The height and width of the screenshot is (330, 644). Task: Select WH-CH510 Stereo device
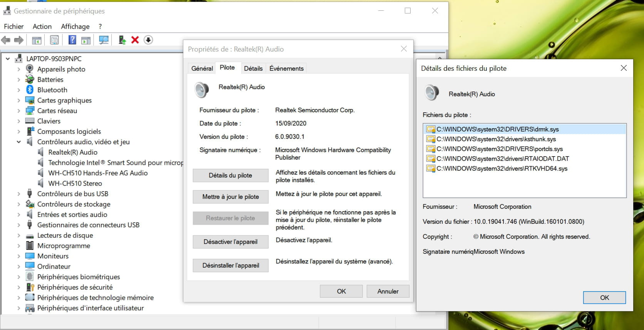(x=75, y=183)
